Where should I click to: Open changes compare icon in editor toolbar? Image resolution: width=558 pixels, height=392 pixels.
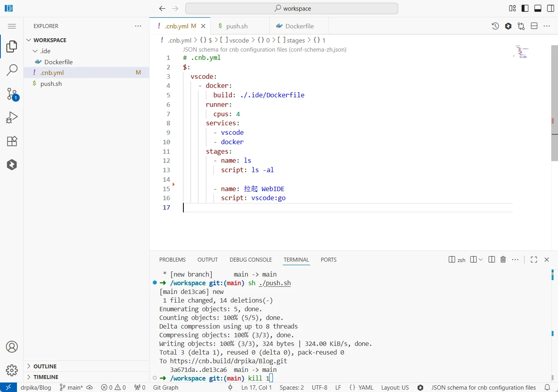[x=521, y=26]
